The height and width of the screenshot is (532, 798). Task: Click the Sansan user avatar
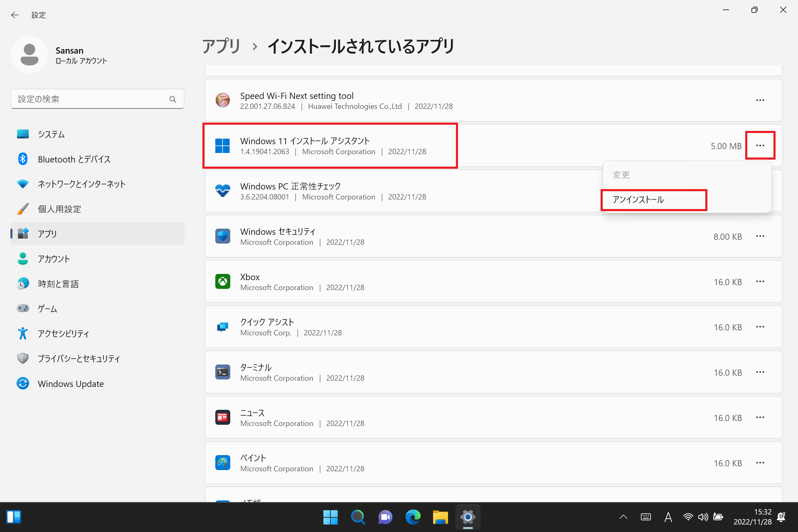(x=30, y=55)
